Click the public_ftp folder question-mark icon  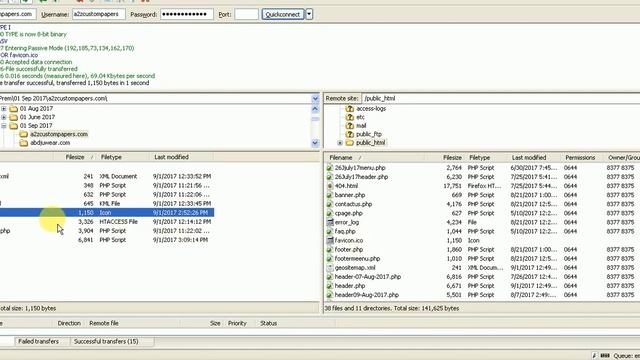(349, 134)
